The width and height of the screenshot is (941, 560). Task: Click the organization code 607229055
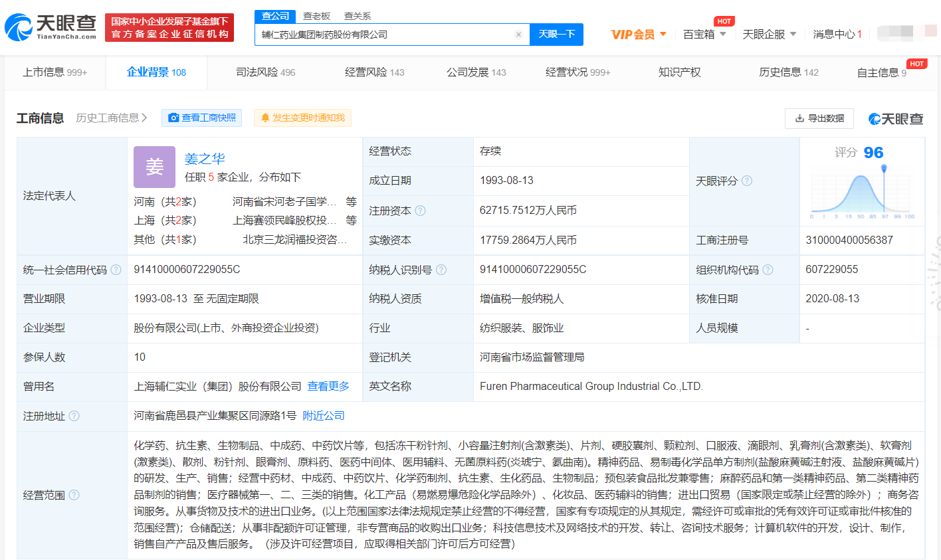pyautogui.click(x=832, y=269)
